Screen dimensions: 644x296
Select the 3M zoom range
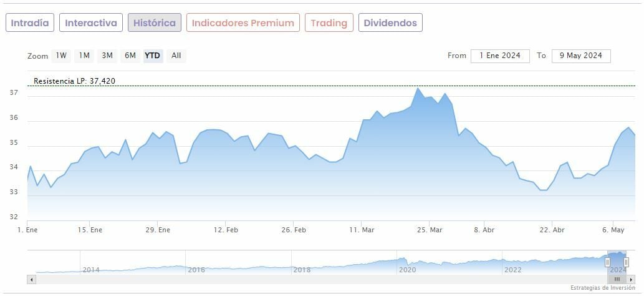[x=107, y=56]
